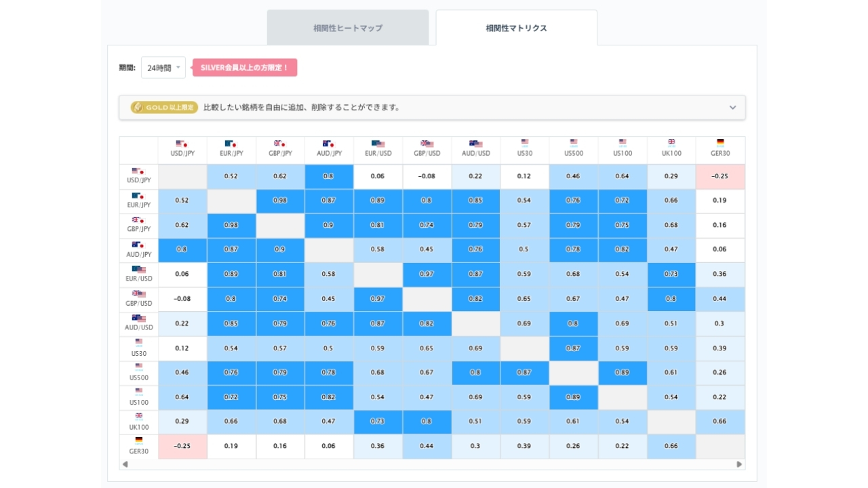868x488 pixels.
Task: Click the US100 column header flag
Action: click(x=623, y=142)
